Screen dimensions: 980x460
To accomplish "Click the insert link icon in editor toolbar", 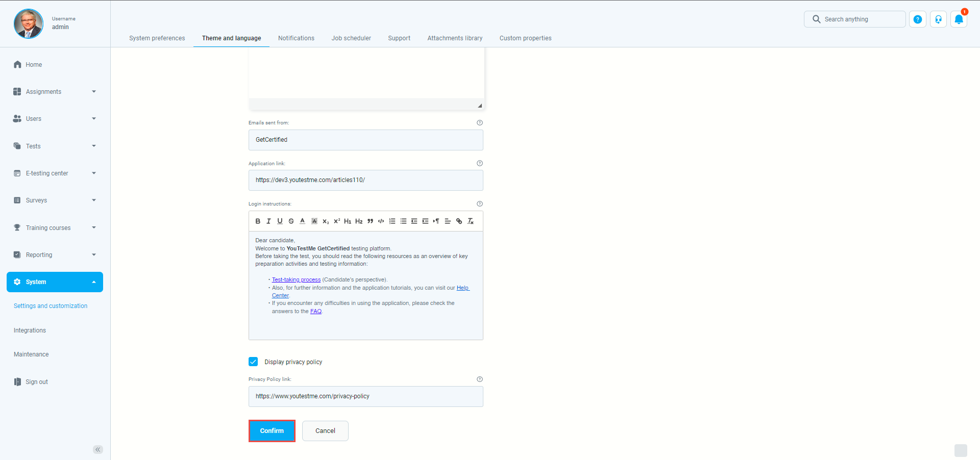I will (459, 221).
